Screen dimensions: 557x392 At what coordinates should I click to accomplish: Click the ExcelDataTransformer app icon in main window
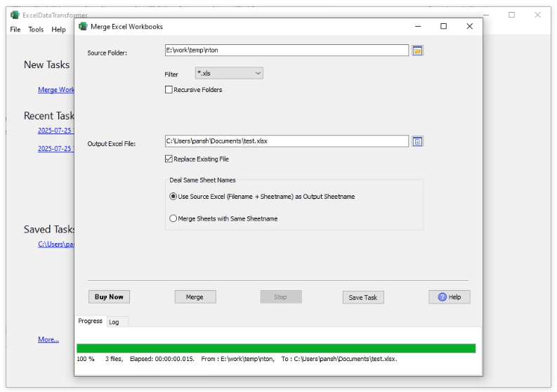click(15, 15)
